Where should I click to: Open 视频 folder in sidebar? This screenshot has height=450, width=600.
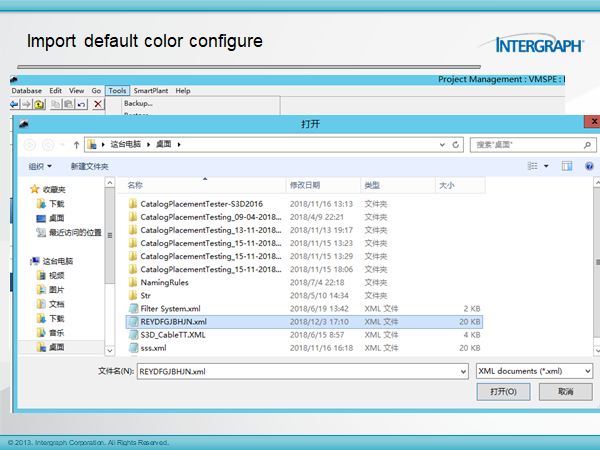click(x=51, y=275)
